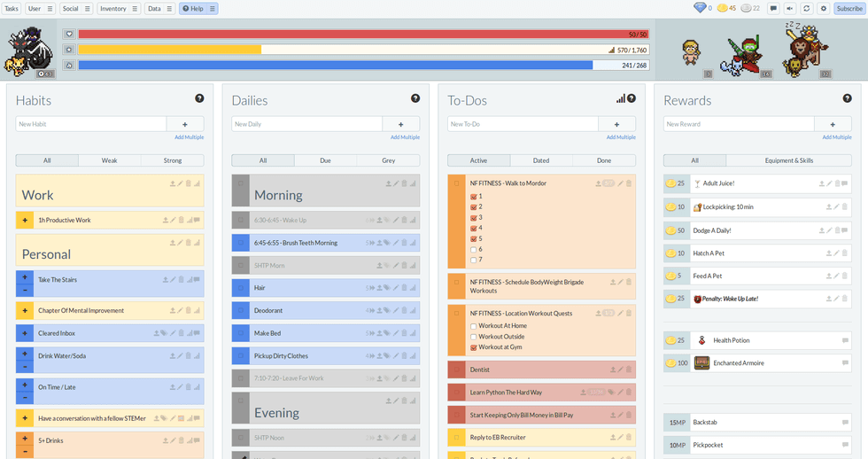Expand the Social menu dropdown
The width and height of the screenshot is (868, 459).
click(75, 8)
